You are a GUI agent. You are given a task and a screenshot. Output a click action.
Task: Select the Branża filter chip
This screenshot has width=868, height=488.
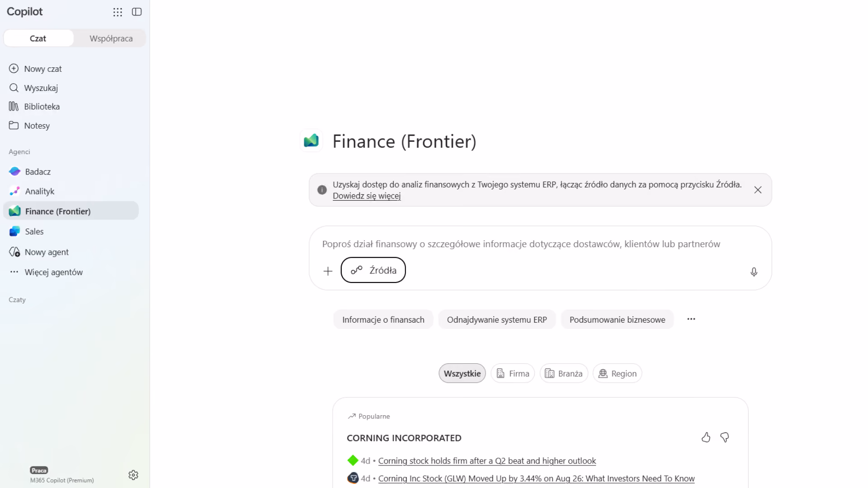pyautogui.click(x=564, y=373)
